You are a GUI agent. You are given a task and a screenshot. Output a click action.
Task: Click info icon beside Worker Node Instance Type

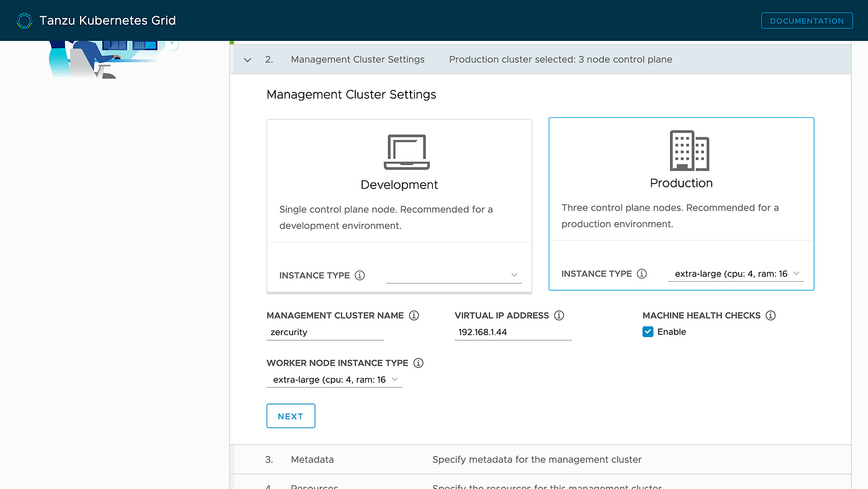[418, 363]
